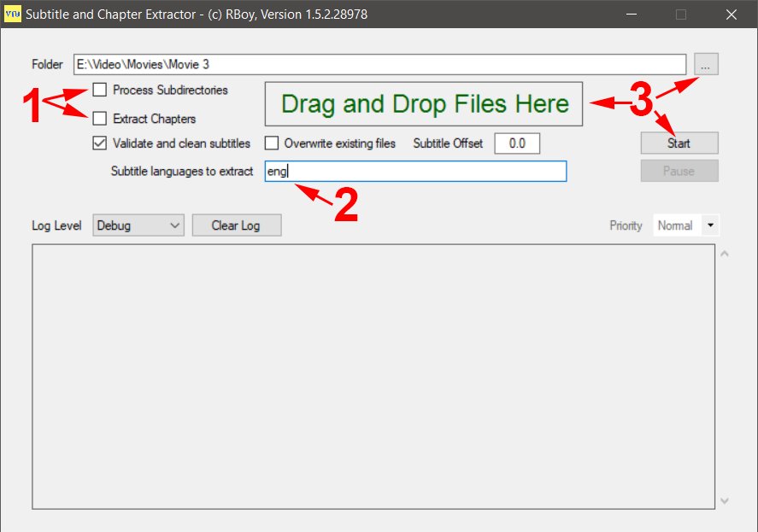Check Overwrite existing files option
The width and height of the screenshot is (758, 532).
click(272, 143)
